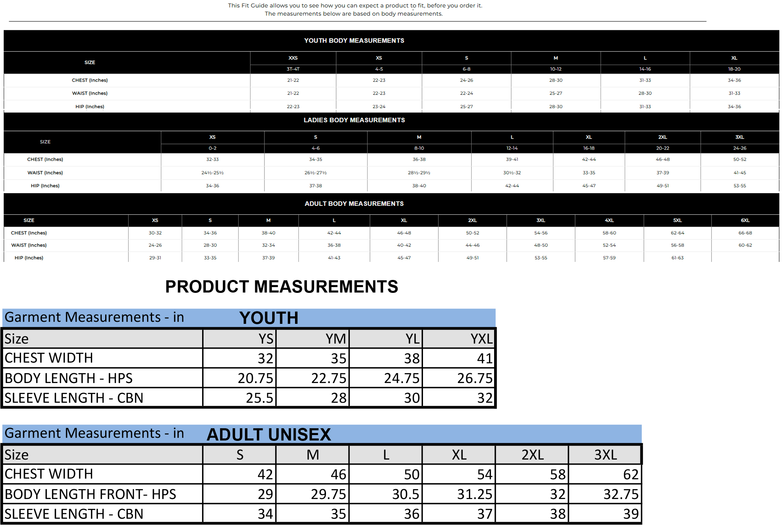The height and width of the screenshot is (532, 783).
Task: Click adult hip value '29-31' for XS
Action: pos(155,258)
